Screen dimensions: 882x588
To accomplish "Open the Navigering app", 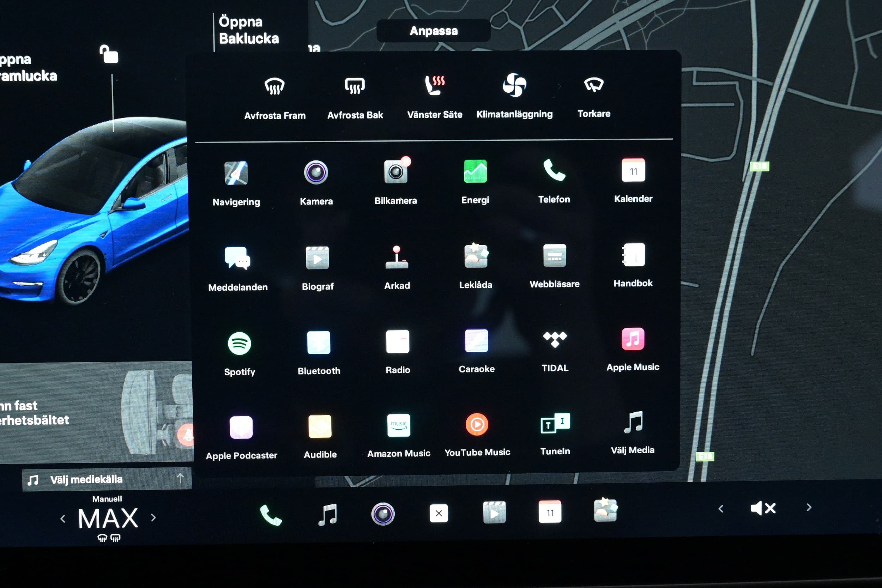I will 236,184.
